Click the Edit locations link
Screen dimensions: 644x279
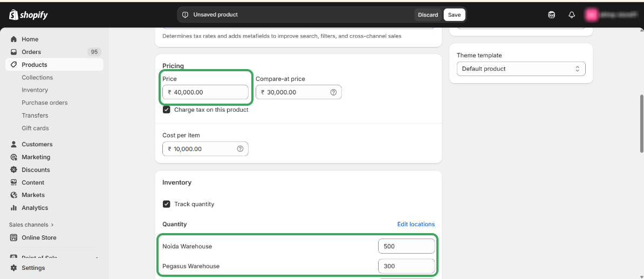(x=416, y=224)
